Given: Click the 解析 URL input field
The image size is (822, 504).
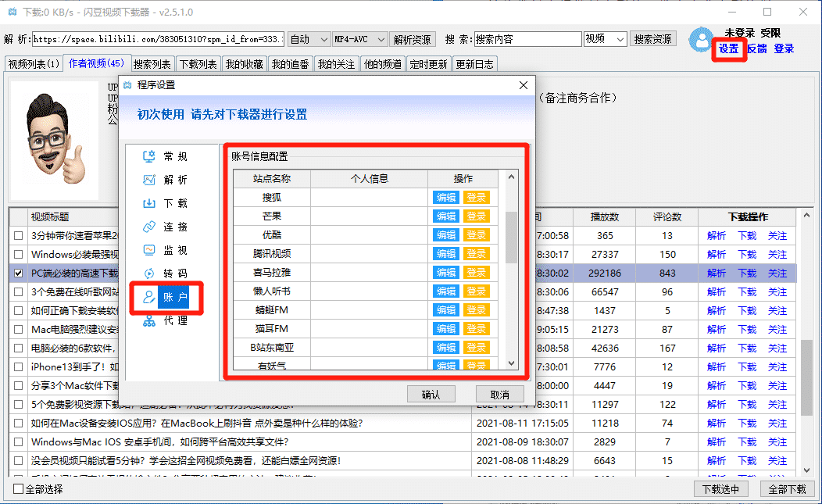Looking at the screenshot, I should click(x=158, y=39).
